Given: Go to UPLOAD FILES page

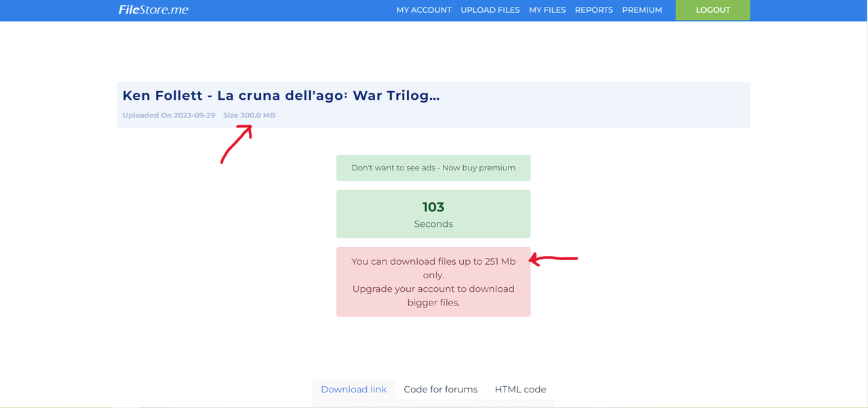Looking at the screenshot, I should coord(490,10).
